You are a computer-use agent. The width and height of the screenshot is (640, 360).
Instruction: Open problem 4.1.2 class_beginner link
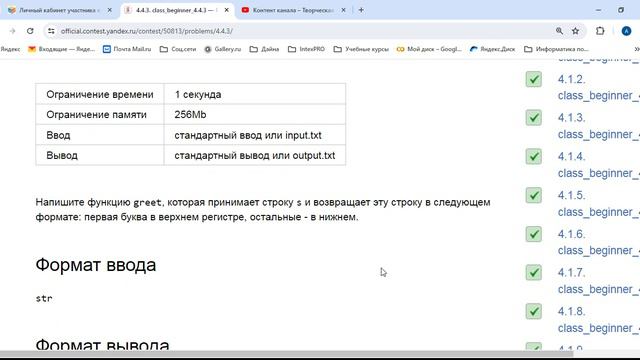pos(598,87)
